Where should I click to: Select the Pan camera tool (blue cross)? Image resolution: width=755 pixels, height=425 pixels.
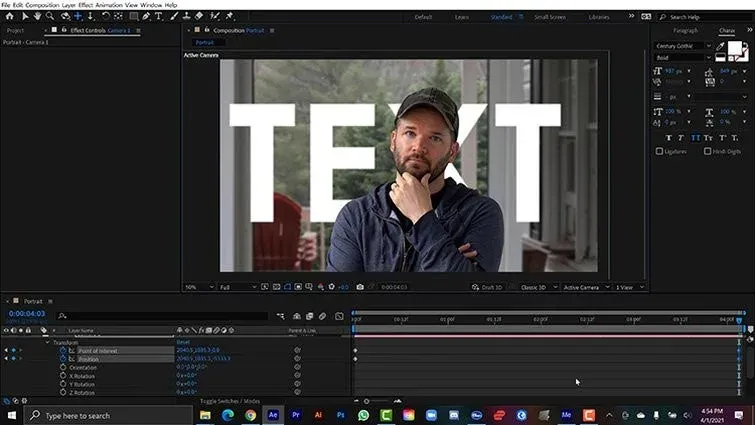point(78,16)
